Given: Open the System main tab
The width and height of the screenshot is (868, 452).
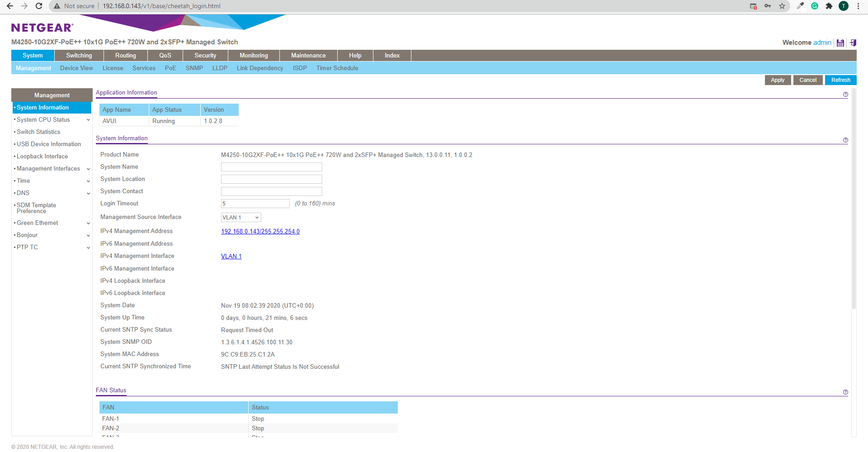Looking at the screenshot, I should click(33, 55).
